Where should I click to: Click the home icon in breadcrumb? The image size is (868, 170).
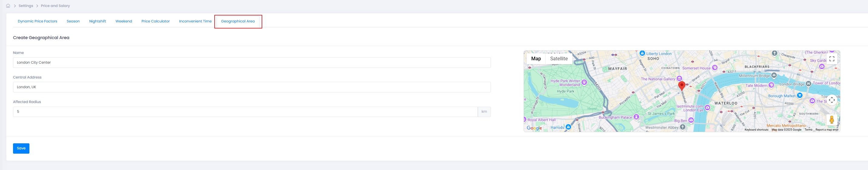pyautogui.click(x=8, y=6)
